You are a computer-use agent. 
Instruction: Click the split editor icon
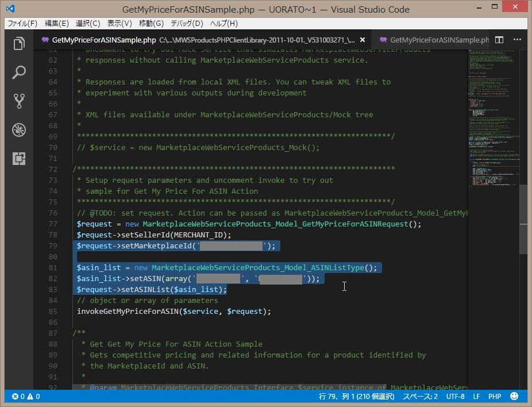499,40
